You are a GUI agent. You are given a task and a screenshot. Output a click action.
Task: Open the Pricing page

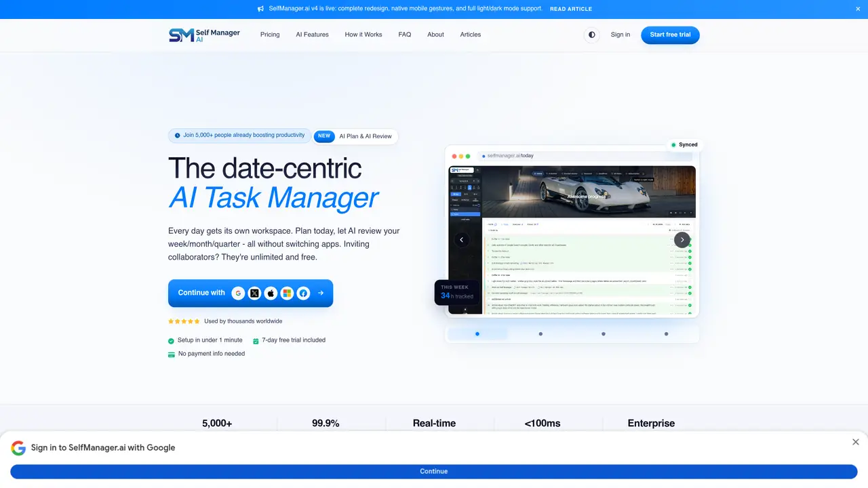tap(270, 35)
